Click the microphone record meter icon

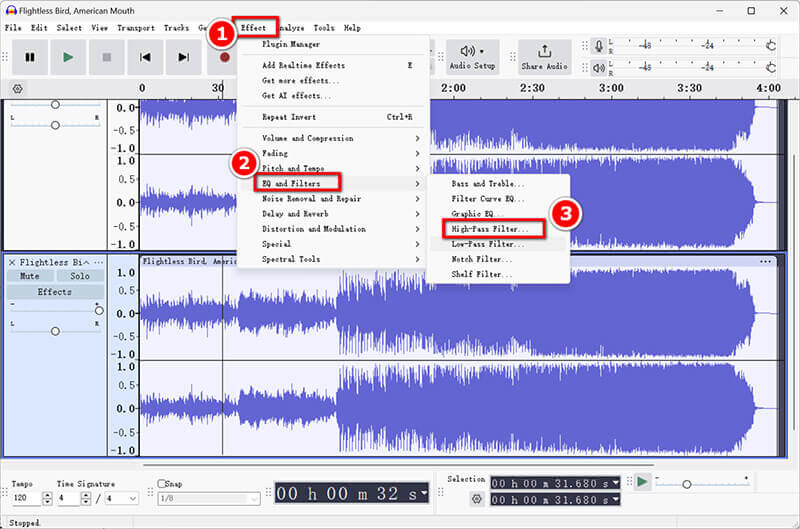599,46
